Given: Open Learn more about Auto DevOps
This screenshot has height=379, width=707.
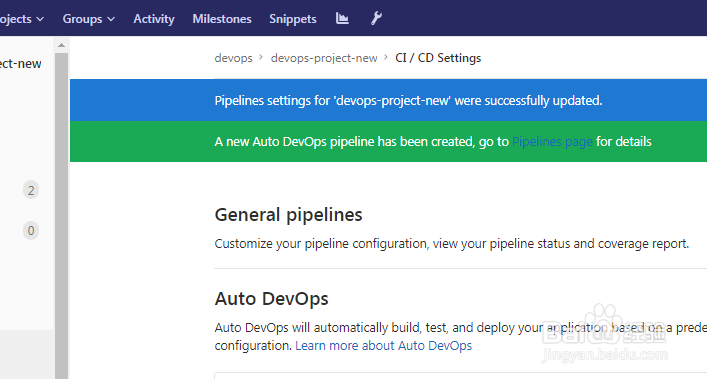Looking at the screenshot, I should (x=383, y=346).
